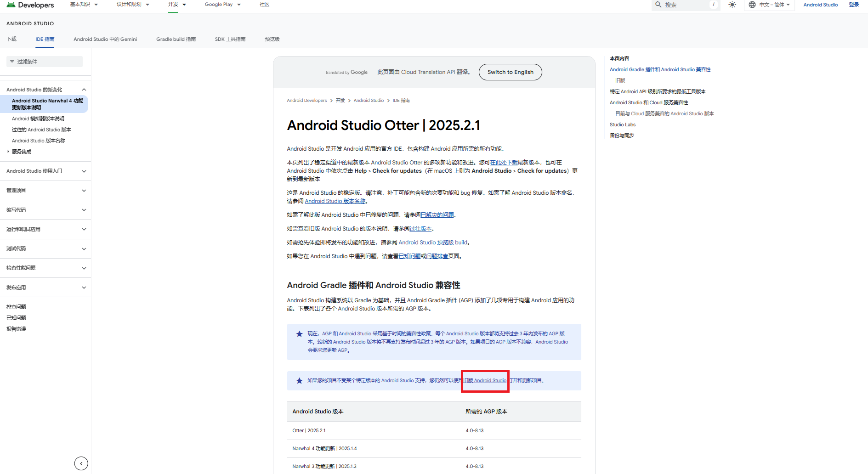Open 过往的 Android Studio 版本 in the sidebar
The image size is (868, 474).
tap(41, 130)
